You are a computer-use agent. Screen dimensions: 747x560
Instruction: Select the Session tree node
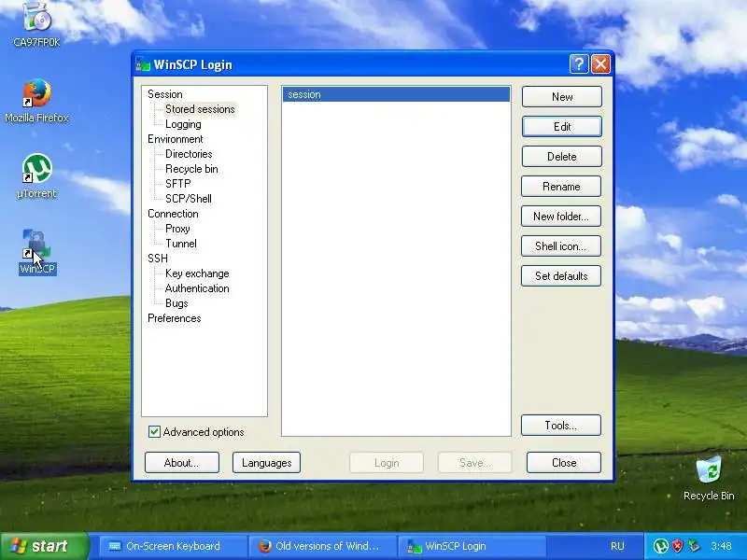[x=165, y=94]
